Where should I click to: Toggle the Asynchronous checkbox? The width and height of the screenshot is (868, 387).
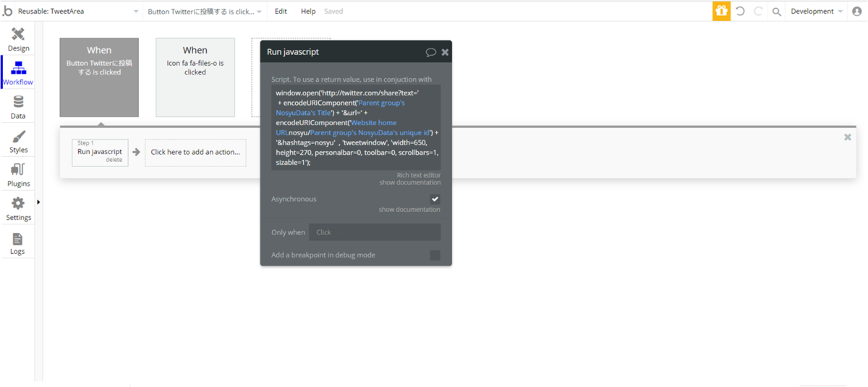coord(435,199)
